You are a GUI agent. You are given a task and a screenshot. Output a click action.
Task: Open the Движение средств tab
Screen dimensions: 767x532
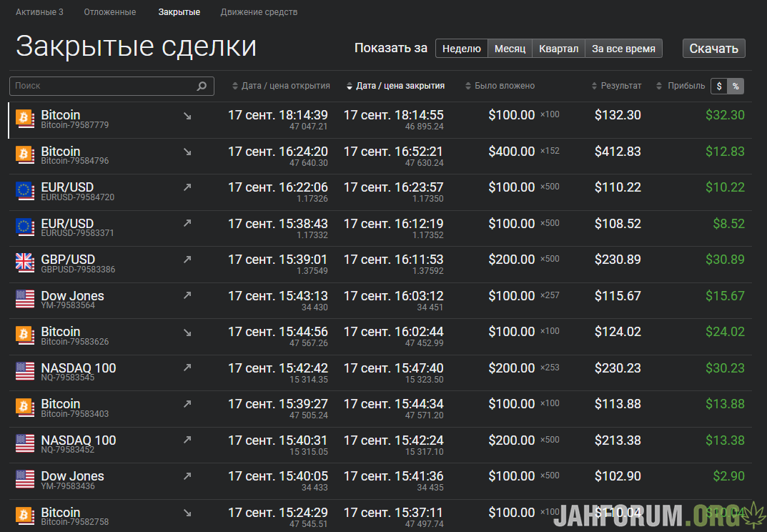259,11
